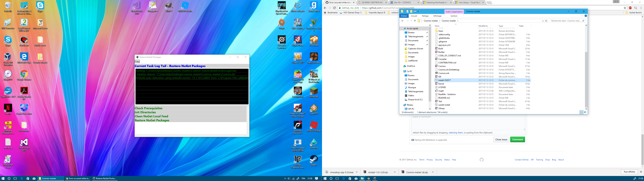Launch GIMP 2 from the desktop
The image size is (644, 181).
(169, 7)
